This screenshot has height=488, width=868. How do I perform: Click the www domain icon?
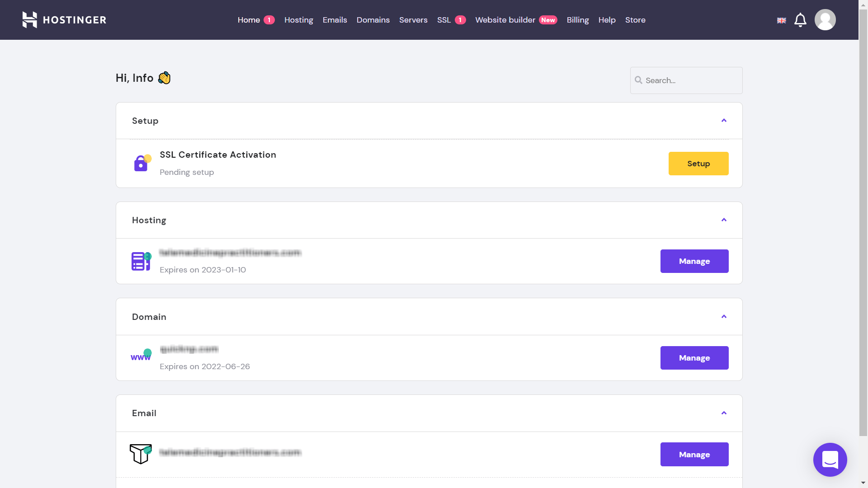point(141,356)
